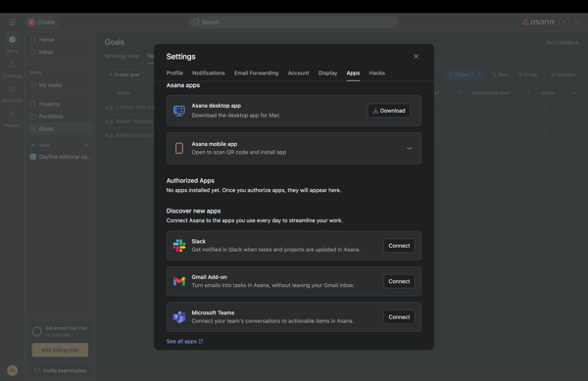588x381 pixels.
Task: Open Portfolios in the sidebar
Action: [x=60, y=117]
